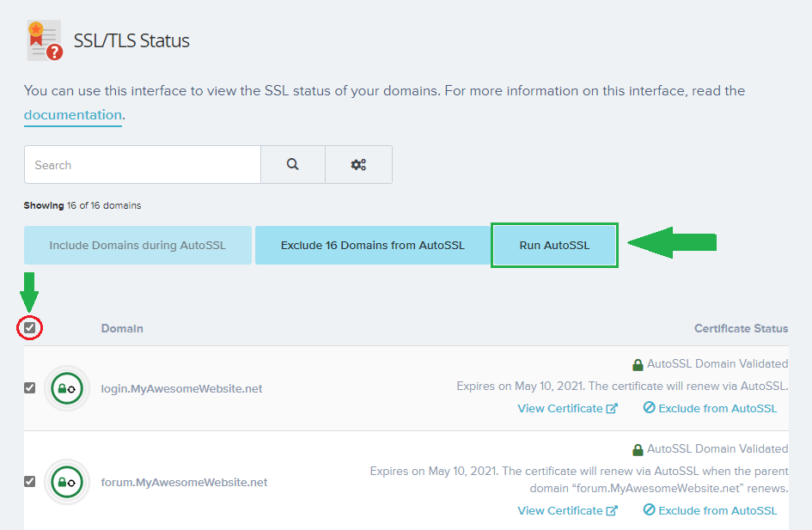Focus the Search input field
The height and width of the screenshot is (530, 812).
pyautogui.click(x=142, y=164)
